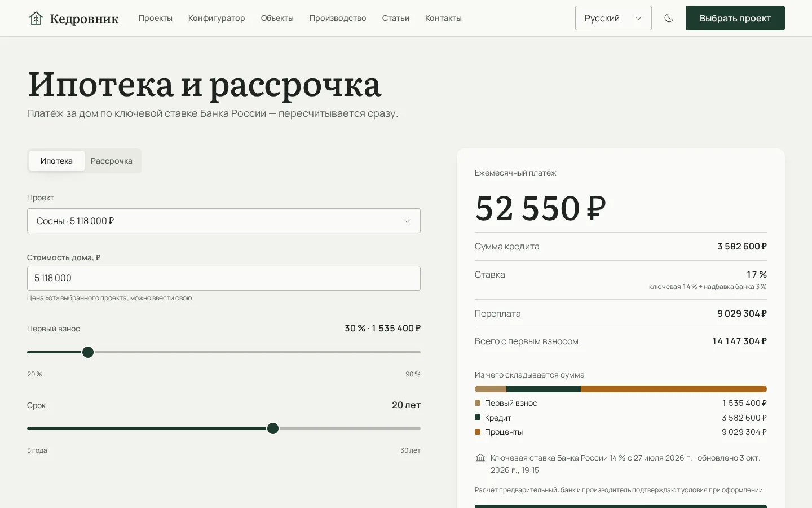812x508 pixels.
Task: Open the Русский language dropdown
Action: [x=613, y=18]
